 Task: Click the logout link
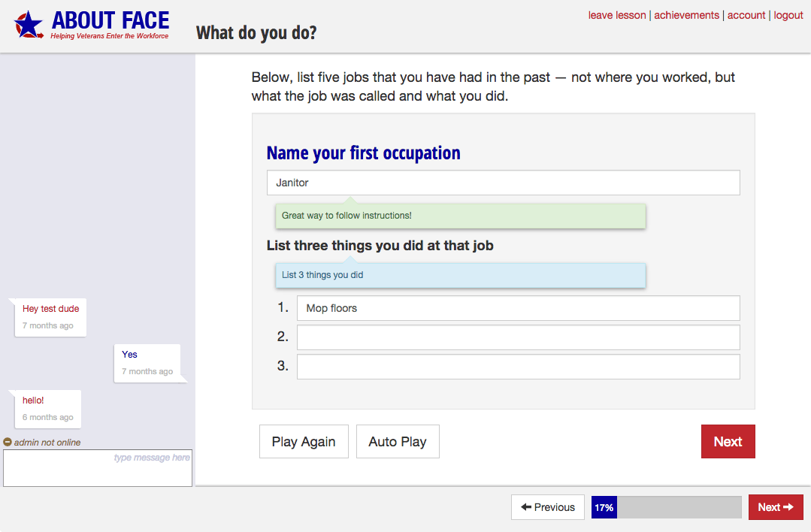coord(788,15)
